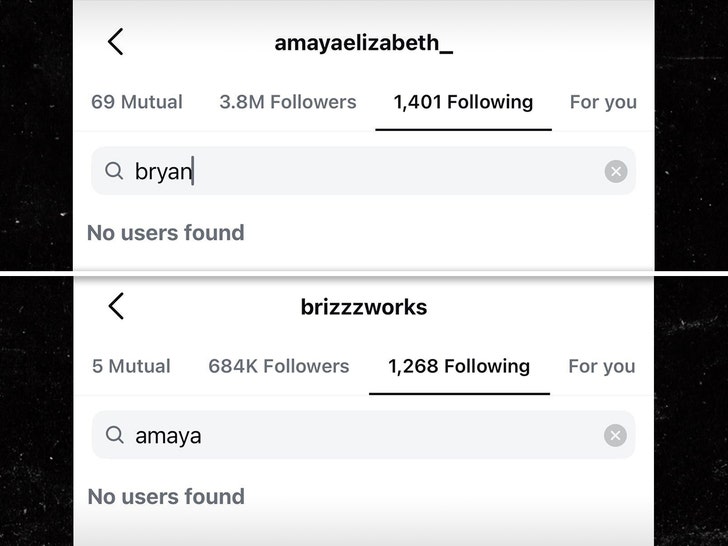Click magnifier icon beside 'bryan'
This screenshot has width=728, height=546.
(114, 171)
